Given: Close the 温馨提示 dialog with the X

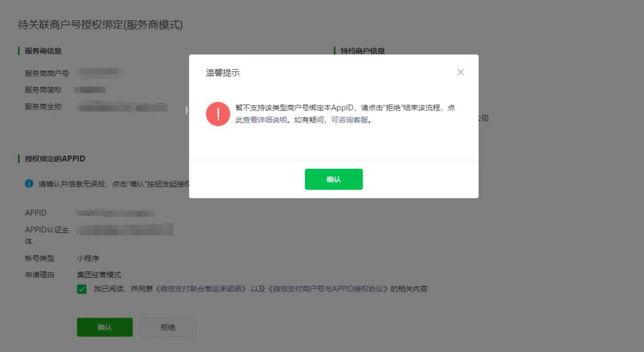Looking at the screenshot, I should click(461, 72).
